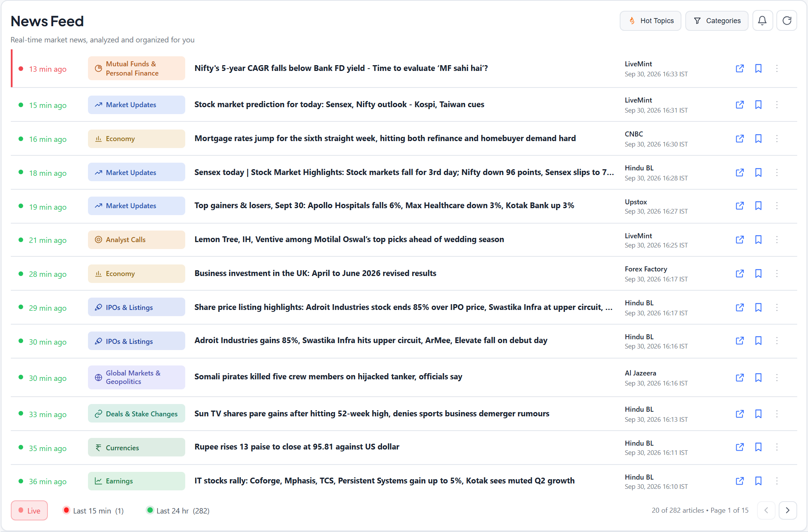Open external link for Sensex today article
Screen dimensions: 808x532
coord(740,173)
